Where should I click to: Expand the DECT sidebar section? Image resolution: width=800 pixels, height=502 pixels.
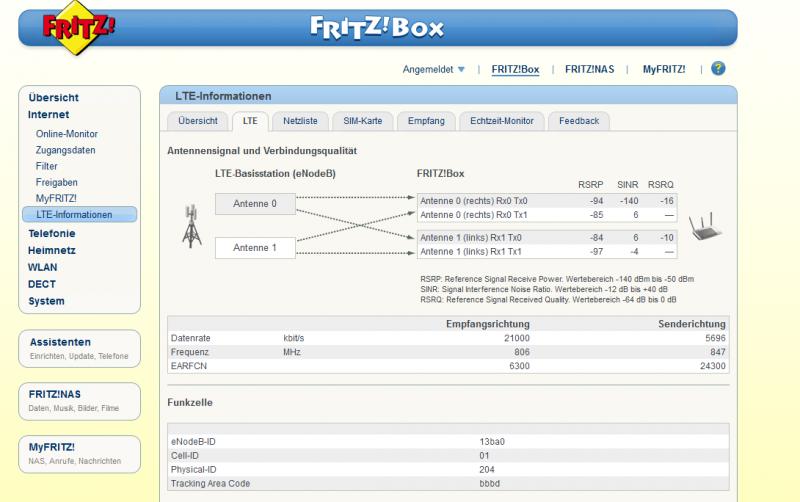click(x=42, y=284)
